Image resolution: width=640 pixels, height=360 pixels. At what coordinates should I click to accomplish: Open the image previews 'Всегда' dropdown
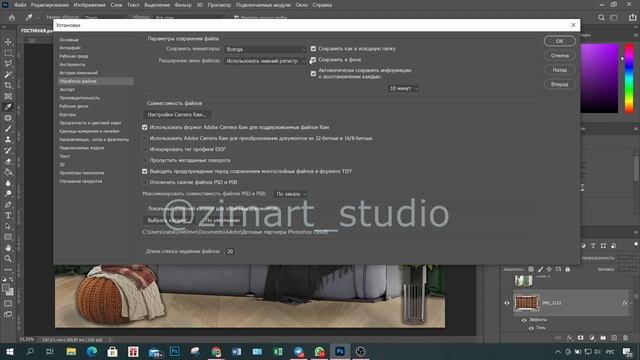click(x=265, y=49)
